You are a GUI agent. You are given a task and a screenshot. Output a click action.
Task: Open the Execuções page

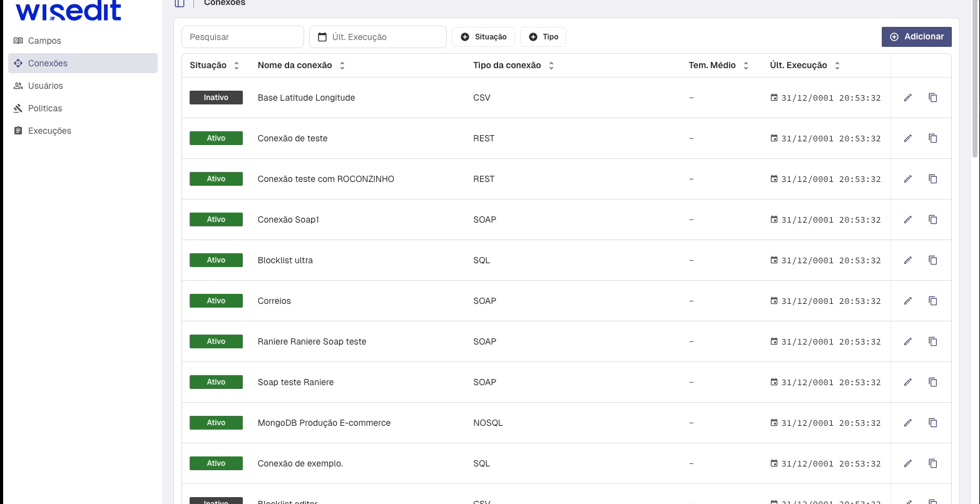point(49,131)
